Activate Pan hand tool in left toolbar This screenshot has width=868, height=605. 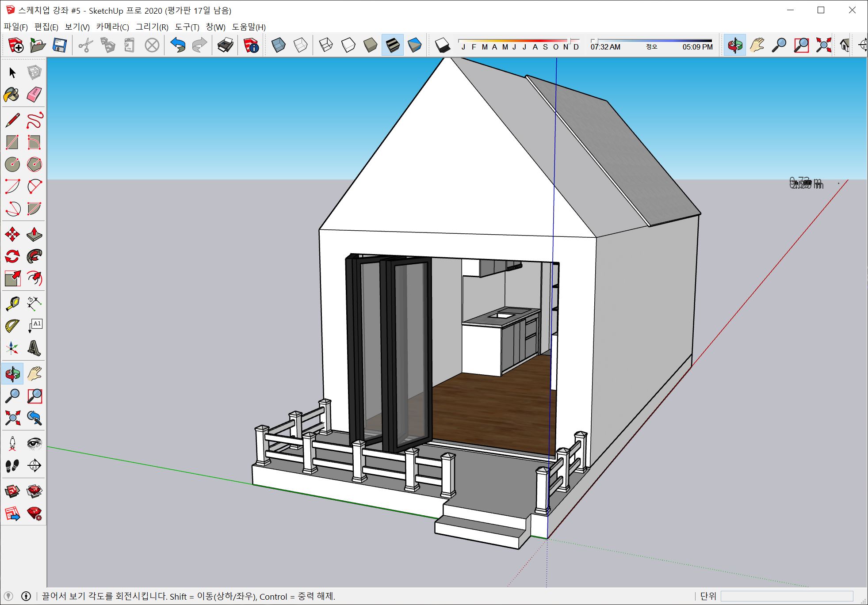(x=34, y=374)
